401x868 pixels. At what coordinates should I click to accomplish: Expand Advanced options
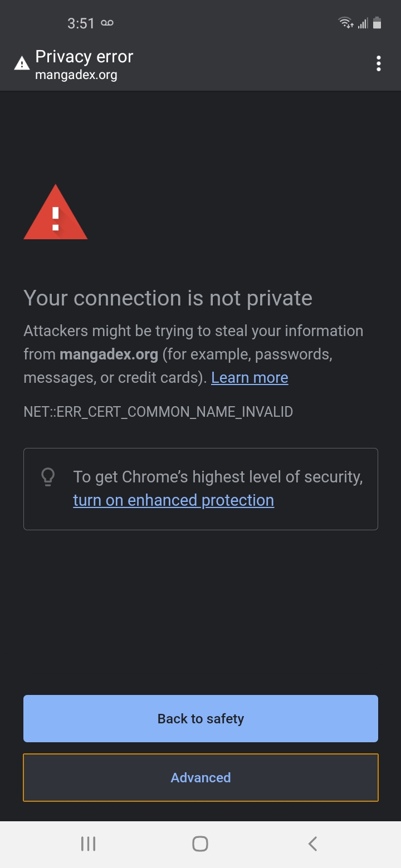click(x=200, y=777)
